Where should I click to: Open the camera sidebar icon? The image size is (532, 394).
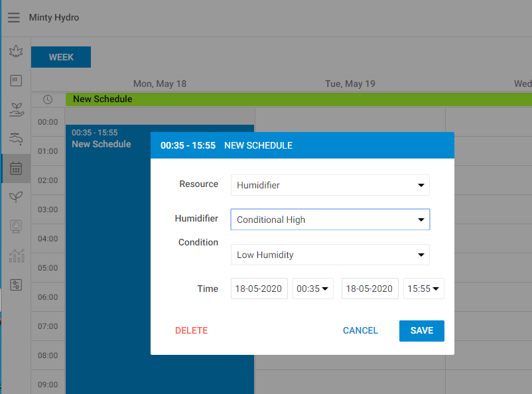16,226
